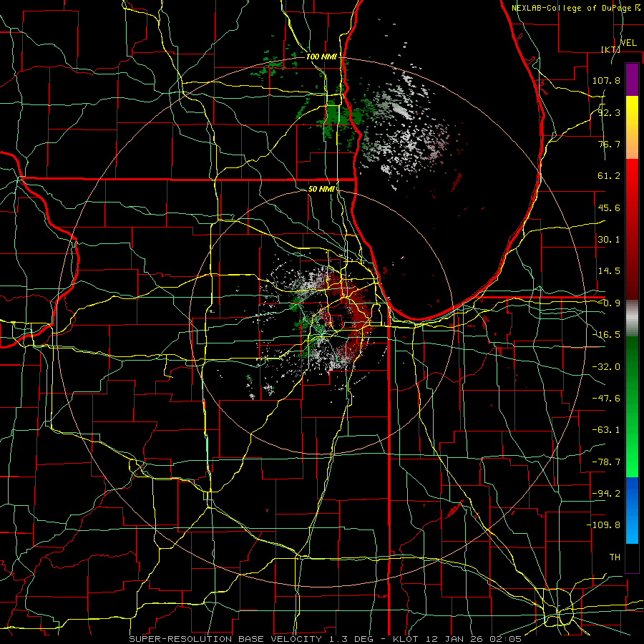
Task: Pick the blue segment of velocity color bar
Action: click(x=632, y=509)
